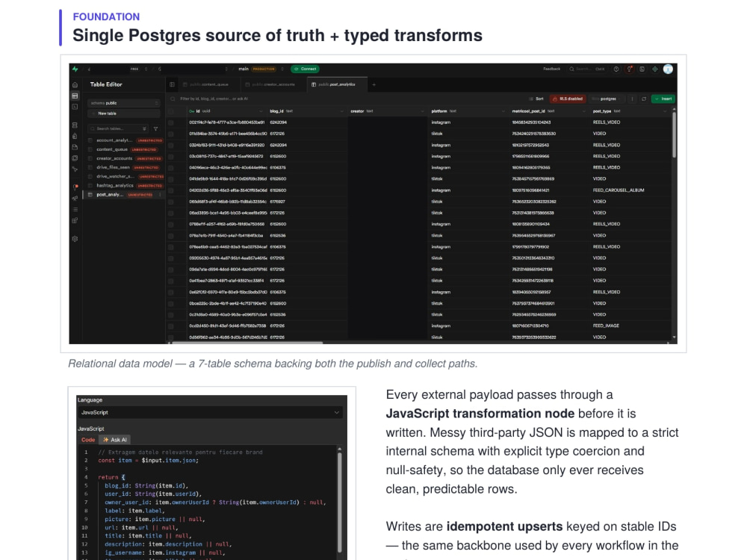Image resolution: width=747 pixels, height=560 pixels.
Task: Open the Realtime cursor icon
Action: [75, 169]
